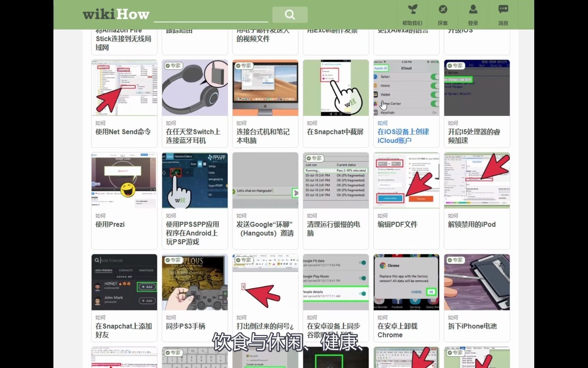588x368 pixels.
Task: Click the upside-down question mark thumbnail
Action: 265,282
